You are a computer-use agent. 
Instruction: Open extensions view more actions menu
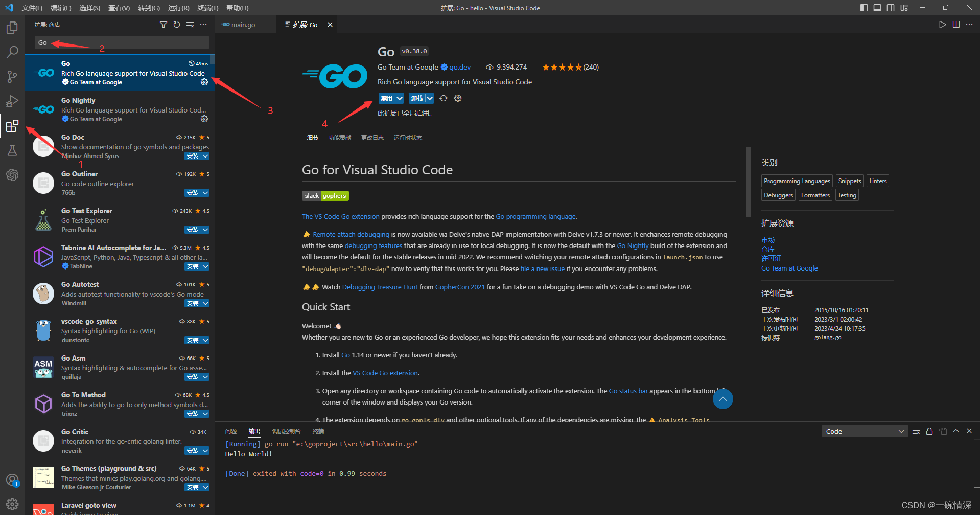tap(203, 25)
